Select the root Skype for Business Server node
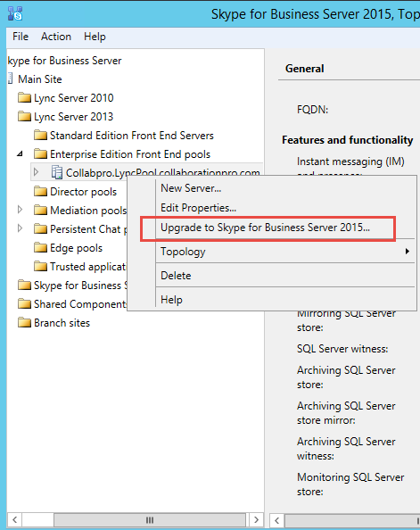The height and width of the screenshot is (530, 420). (x=64, y=61)
